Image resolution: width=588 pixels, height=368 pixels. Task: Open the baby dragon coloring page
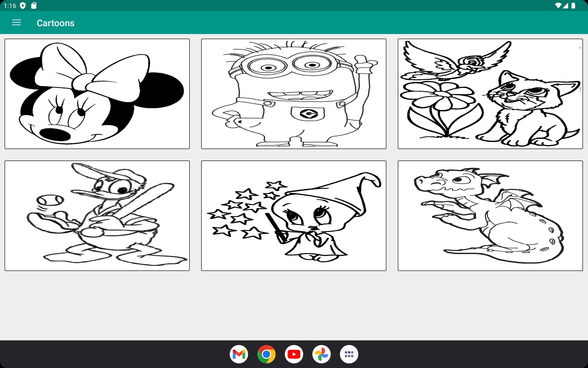click(490, 216)
